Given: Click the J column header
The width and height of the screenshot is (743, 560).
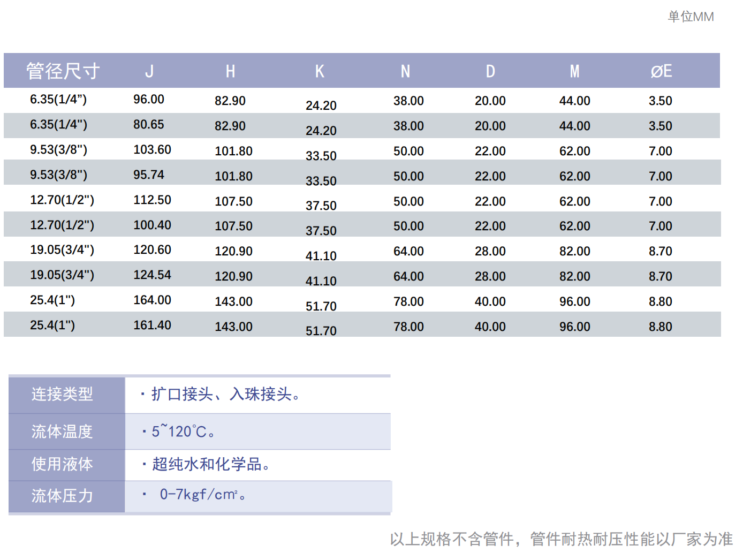Looking at the screenshot, I should coord(149,71).
